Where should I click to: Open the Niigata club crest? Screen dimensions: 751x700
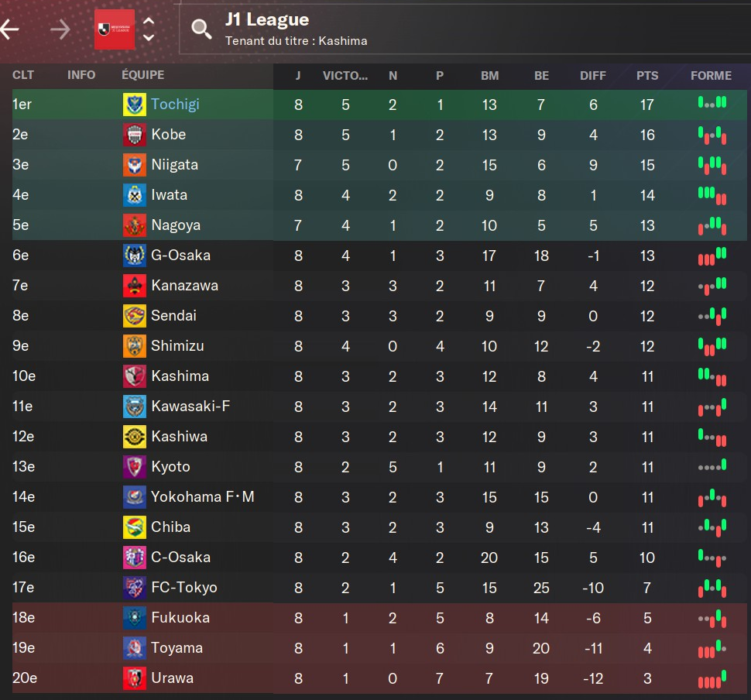click(x=134, y=165)
